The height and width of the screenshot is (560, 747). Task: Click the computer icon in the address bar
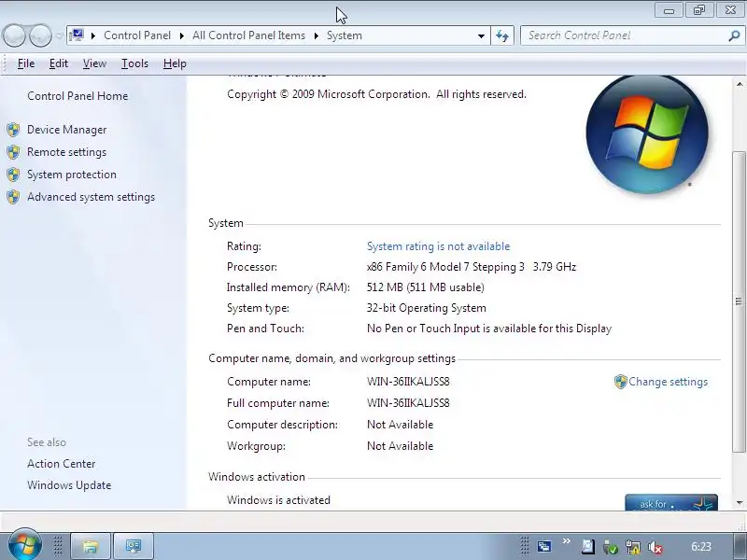tap(77, 35)
